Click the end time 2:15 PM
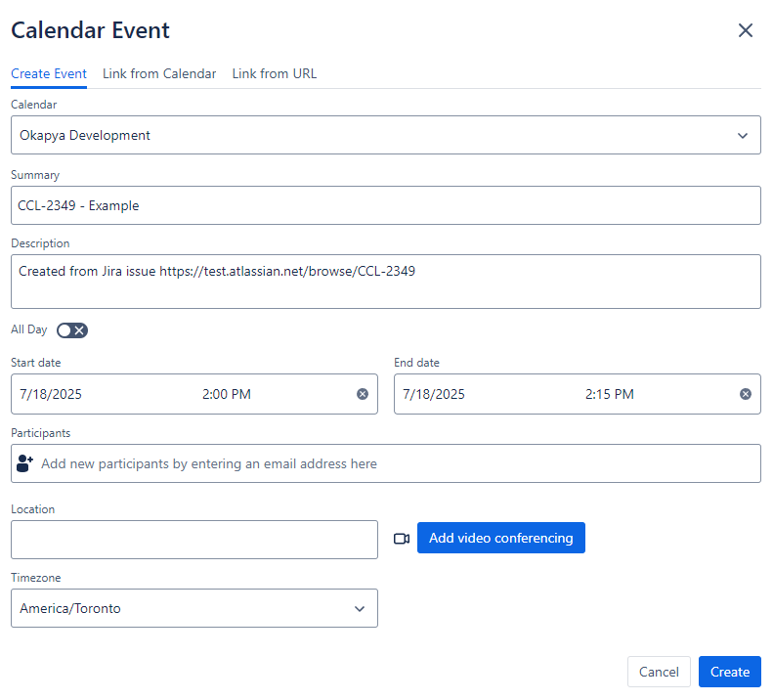This screenshot has height=700, width=773. click(610, 394)
